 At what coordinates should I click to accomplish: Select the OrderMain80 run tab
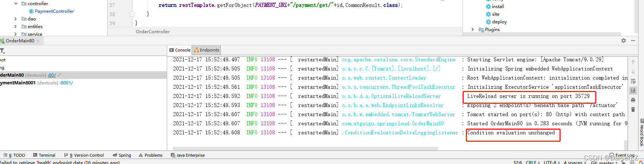[x=20, y=41]
